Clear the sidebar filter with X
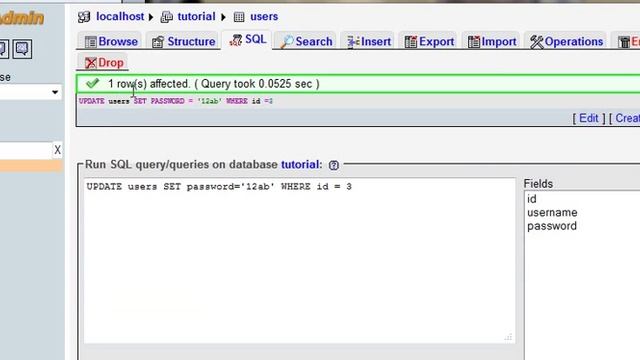 point(57,150)
